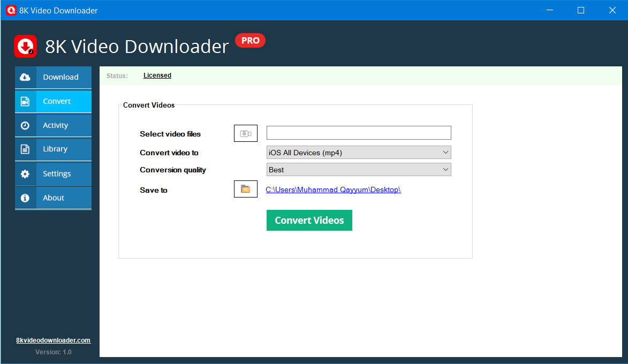Click the Library document icon
This screenshot has width=628, height=364.
(25, 149)
